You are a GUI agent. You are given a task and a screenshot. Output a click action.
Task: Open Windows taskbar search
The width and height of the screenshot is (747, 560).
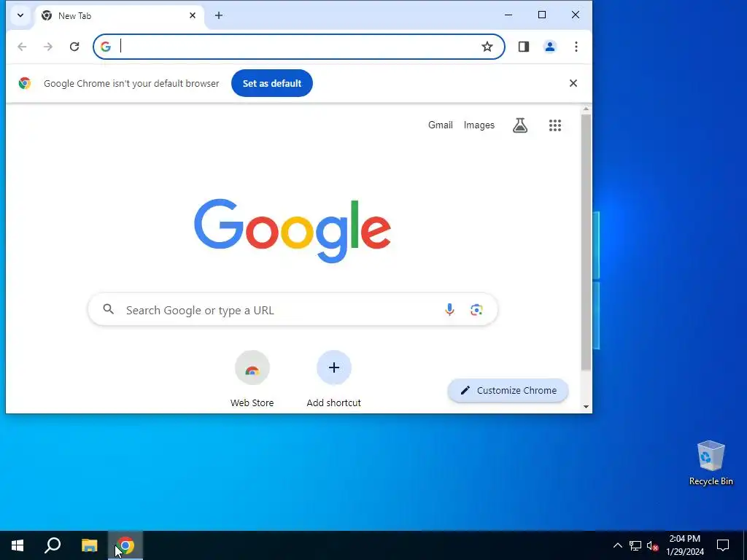(53, 545)
